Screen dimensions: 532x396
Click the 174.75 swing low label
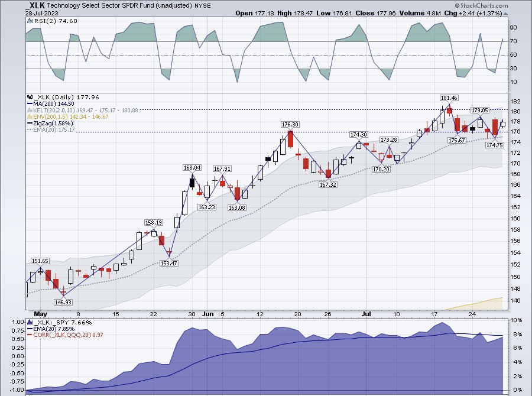[494, 145]
